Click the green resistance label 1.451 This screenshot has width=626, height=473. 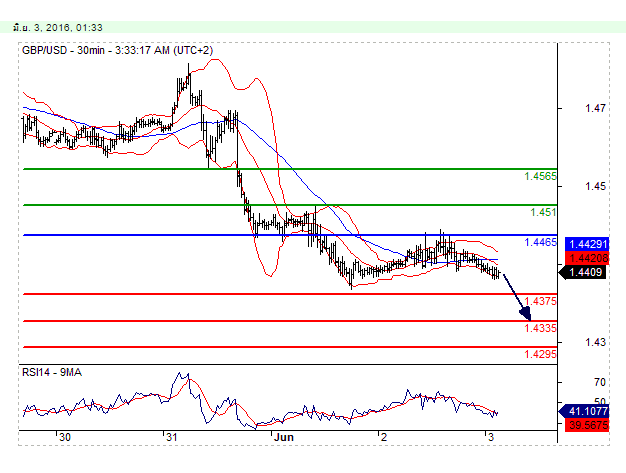(x=543, y=212)
